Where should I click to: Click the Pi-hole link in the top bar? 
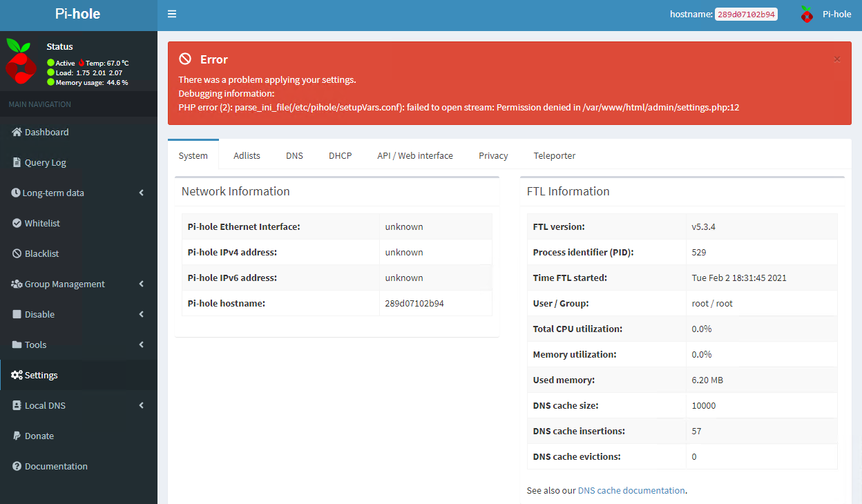pos(836,14)
